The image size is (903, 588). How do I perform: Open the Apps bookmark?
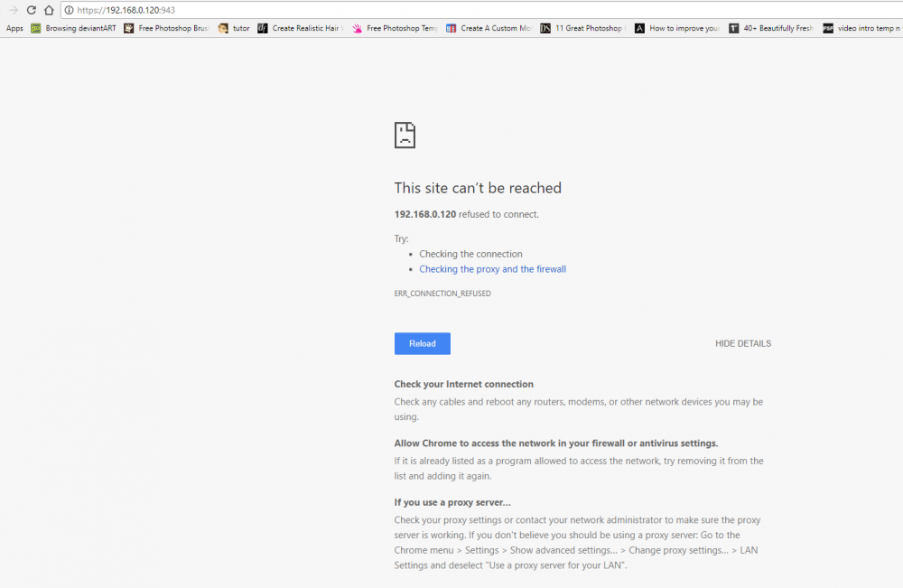14,28
